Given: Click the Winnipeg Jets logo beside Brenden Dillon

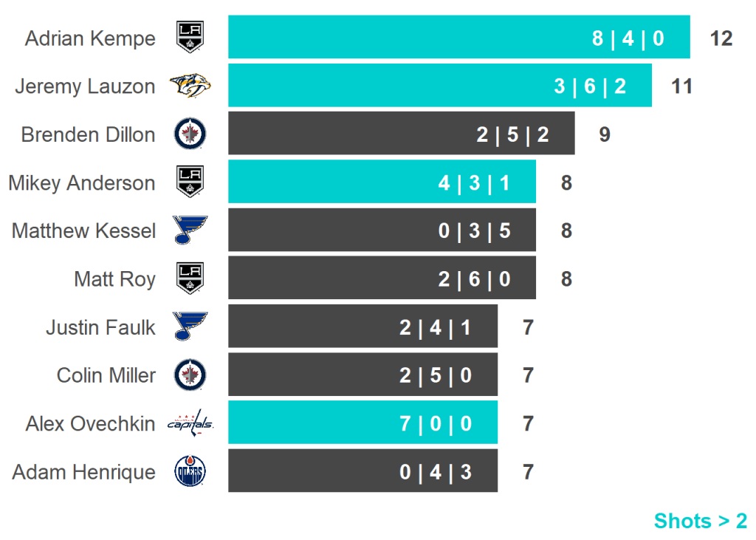Looking at the screenshot, I should click(190, 134).
